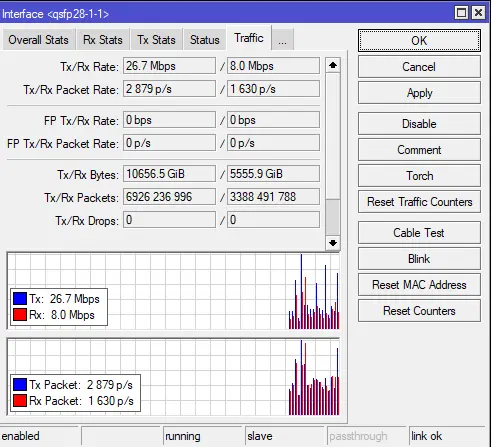The image size is (492, 447).
Task: Close the Interface qsfp28-1-1 window
Action: click(x=478, y=13)
